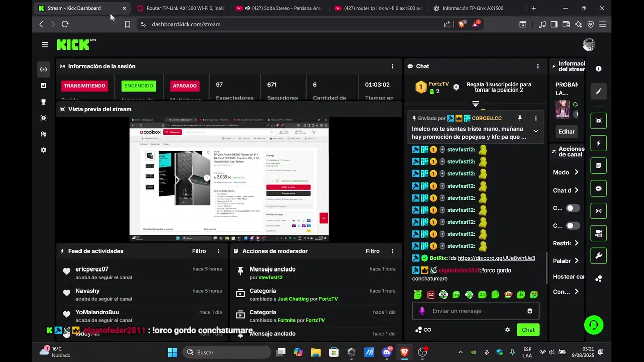Click the green wrench rail button
The height and width of the screenshot is (362, 644).
click(x=599, y=256)
